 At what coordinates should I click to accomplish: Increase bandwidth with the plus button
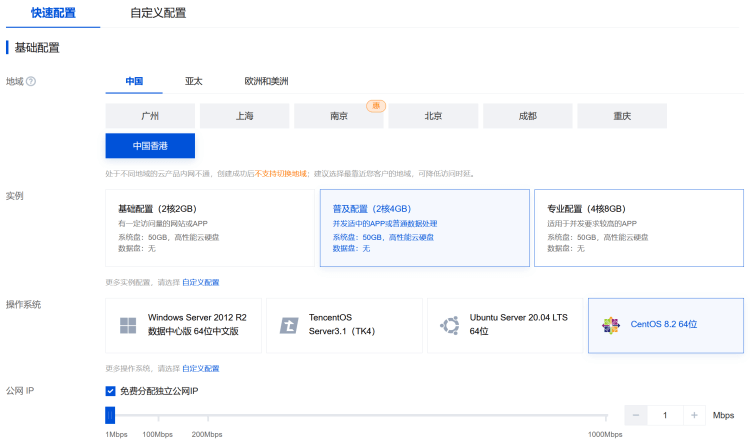695,415
